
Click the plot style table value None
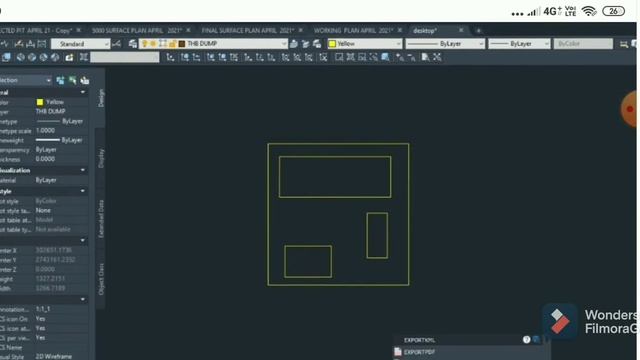43,211
